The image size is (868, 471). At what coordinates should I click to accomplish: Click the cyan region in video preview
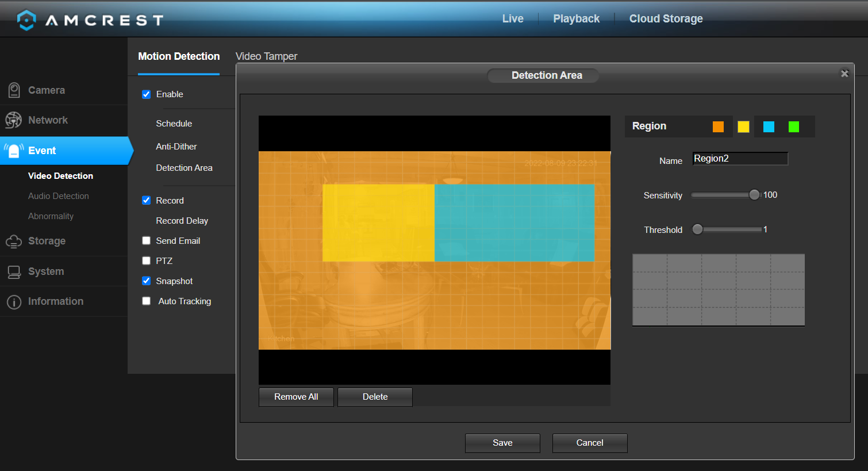(514, 223)
